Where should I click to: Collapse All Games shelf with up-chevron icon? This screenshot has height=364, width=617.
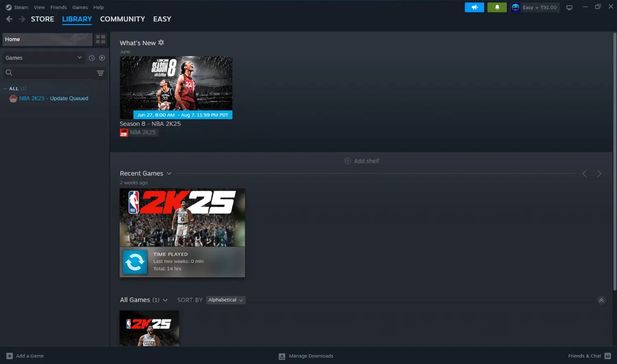pyautogui.click(x=601, y=300)
